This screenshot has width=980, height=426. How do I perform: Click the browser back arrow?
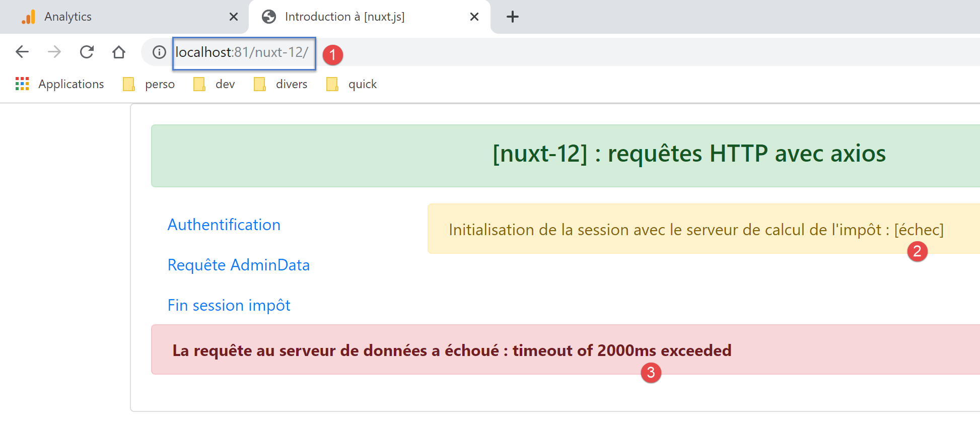coord(22,52)
